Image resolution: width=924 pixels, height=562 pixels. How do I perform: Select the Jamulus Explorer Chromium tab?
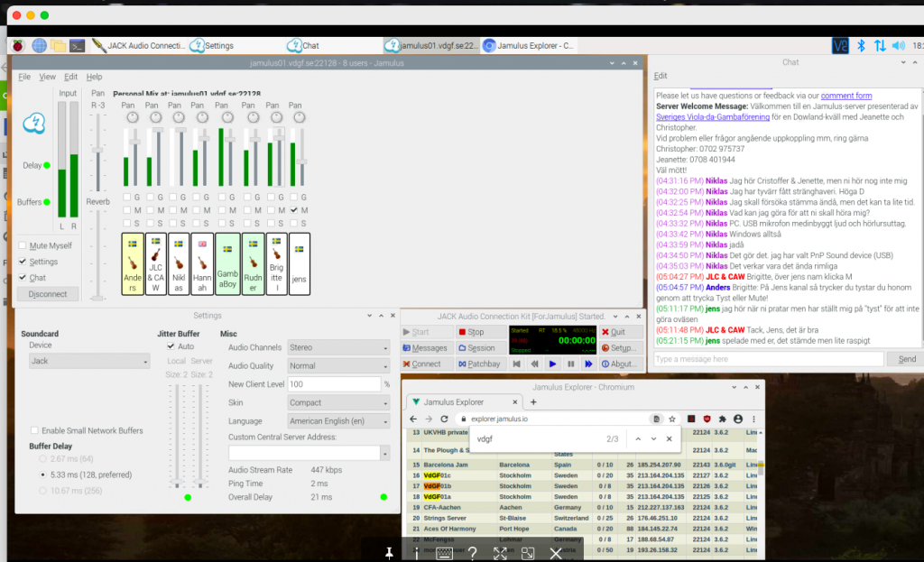[464, 401]
